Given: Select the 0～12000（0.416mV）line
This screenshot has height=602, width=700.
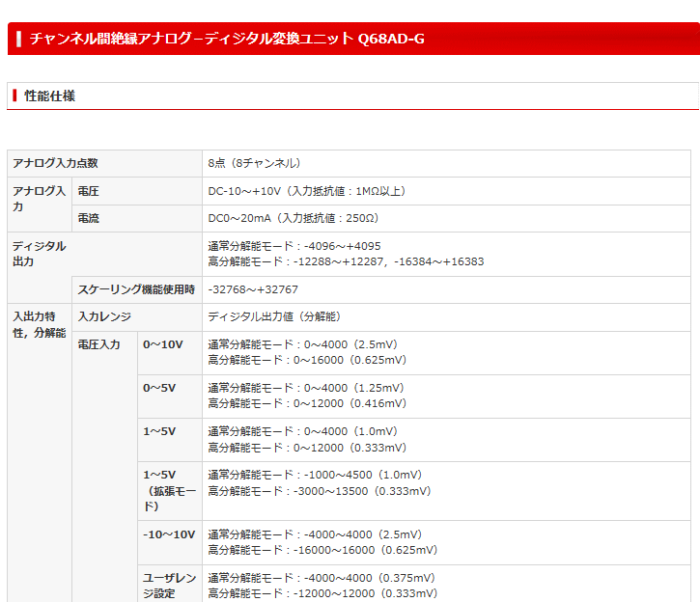Looking at the screenshot, I should click(307, 403).
